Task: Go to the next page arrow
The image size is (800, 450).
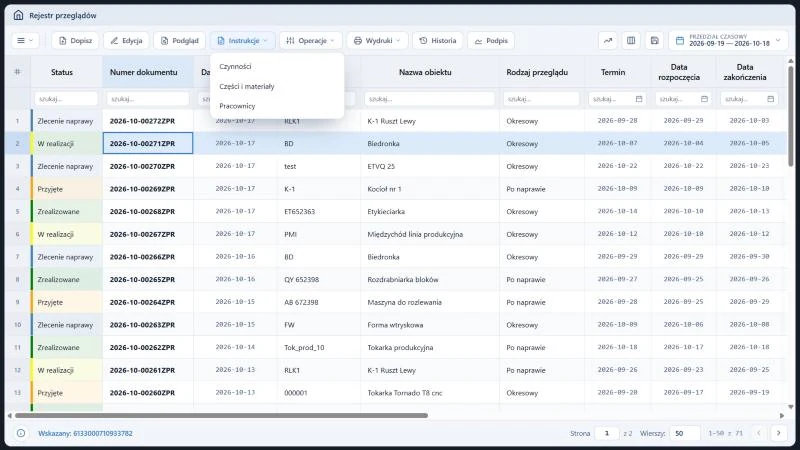Action: point(779,433)
